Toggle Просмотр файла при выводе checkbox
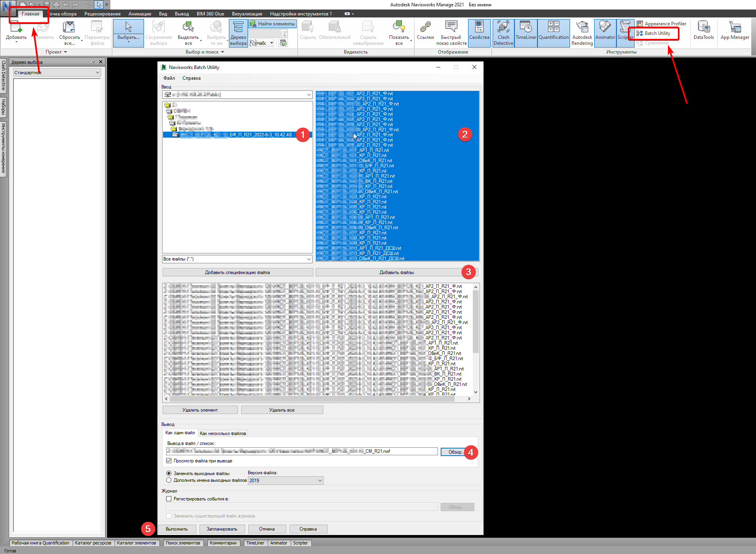 click(169, 461)
